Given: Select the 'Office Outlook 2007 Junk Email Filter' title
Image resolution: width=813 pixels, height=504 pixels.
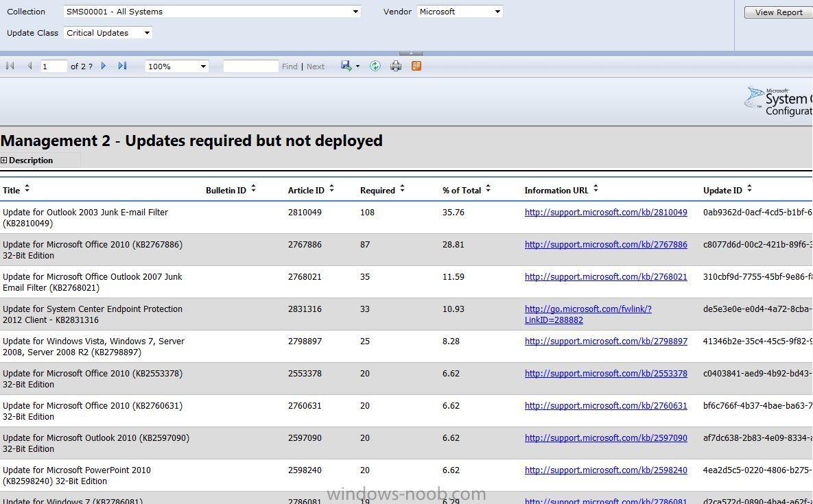Looking at the screenshot, I should point(93,282).
